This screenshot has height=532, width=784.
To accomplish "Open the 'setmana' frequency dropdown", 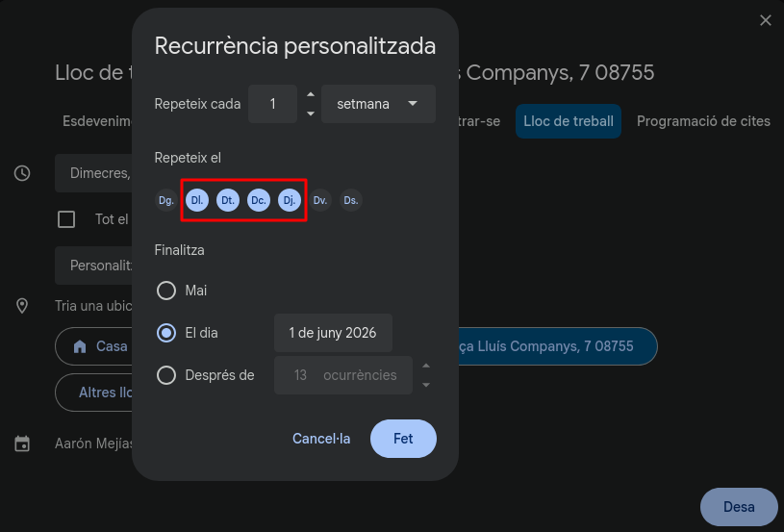I will click(378, 104).
